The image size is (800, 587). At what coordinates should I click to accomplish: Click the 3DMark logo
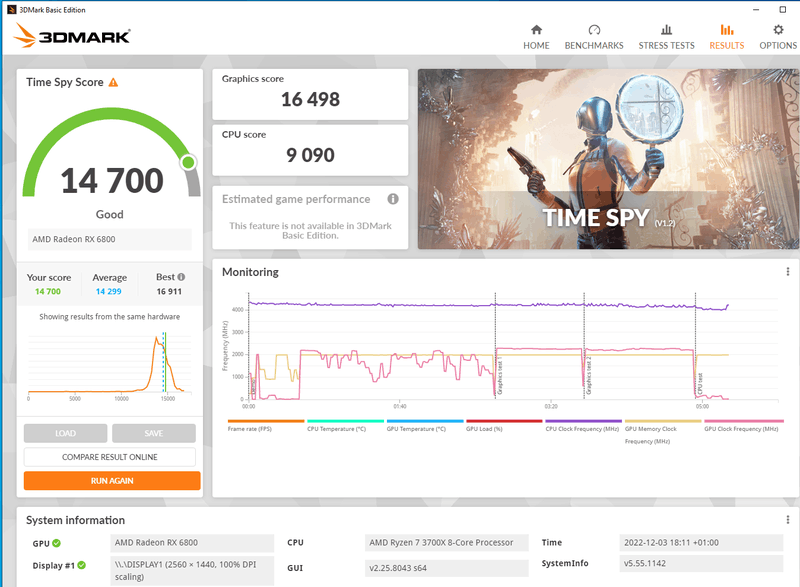pos(71,36)
